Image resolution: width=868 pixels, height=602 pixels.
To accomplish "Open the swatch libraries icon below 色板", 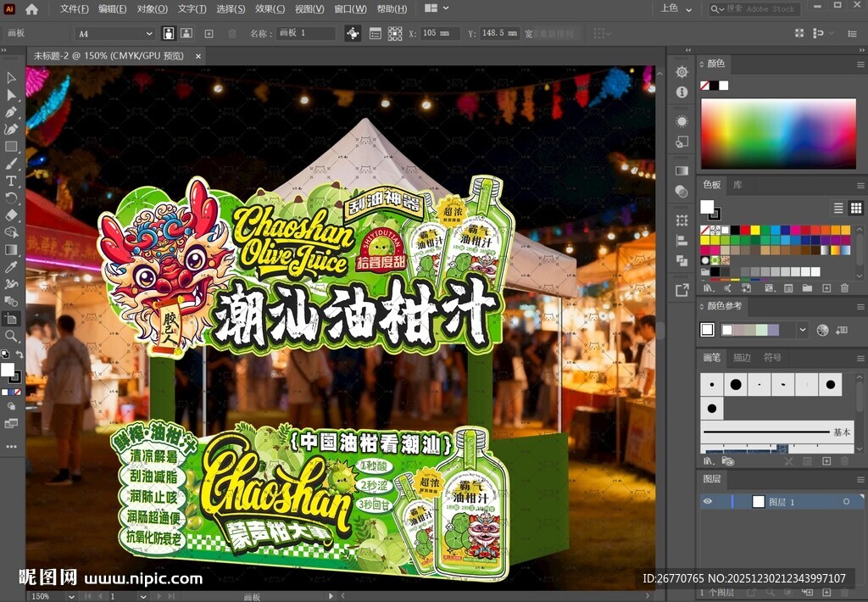I will click(709, 288).
